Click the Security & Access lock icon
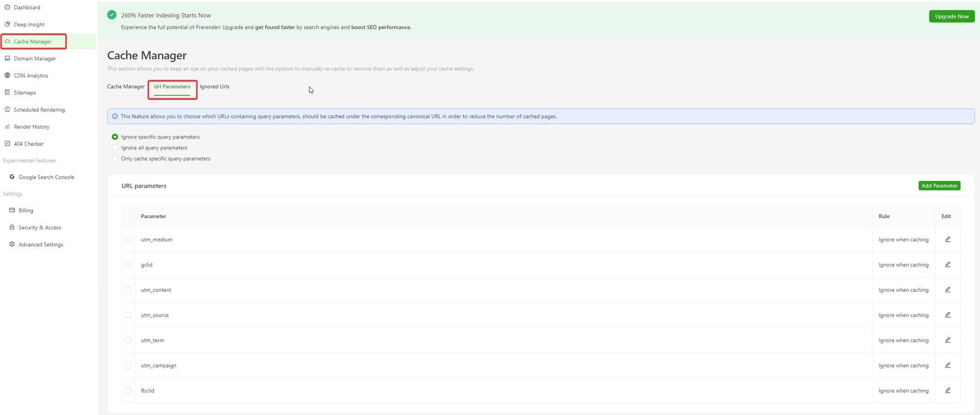This screenshot has height=415, width=980. coord(12,227)
